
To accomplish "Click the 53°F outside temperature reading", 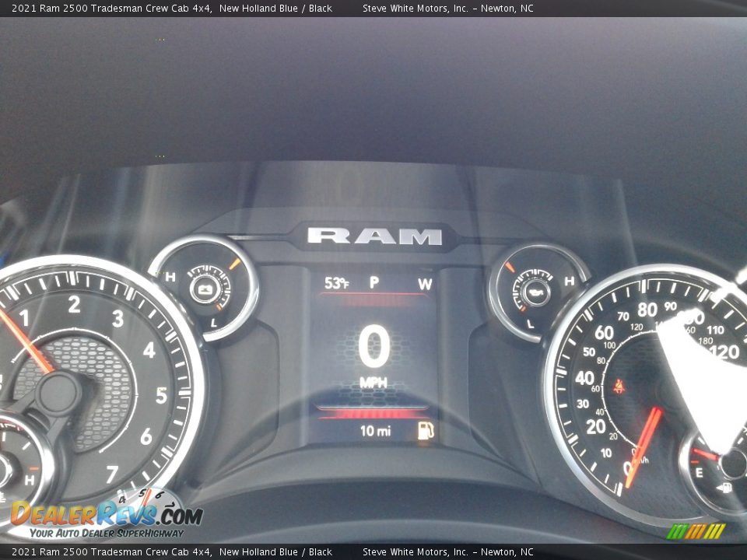I will click(336, 283).
